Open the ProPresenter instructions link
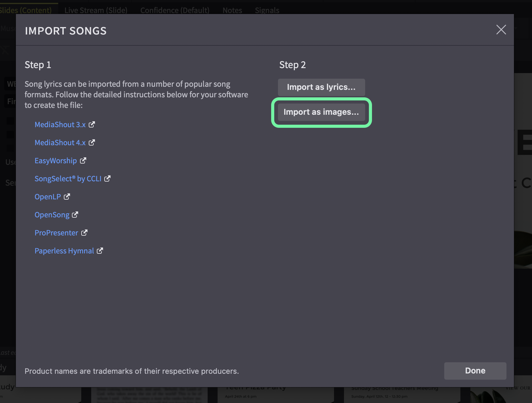The height and width of the screenshot is (403, 532). click(x=56, y=233)
